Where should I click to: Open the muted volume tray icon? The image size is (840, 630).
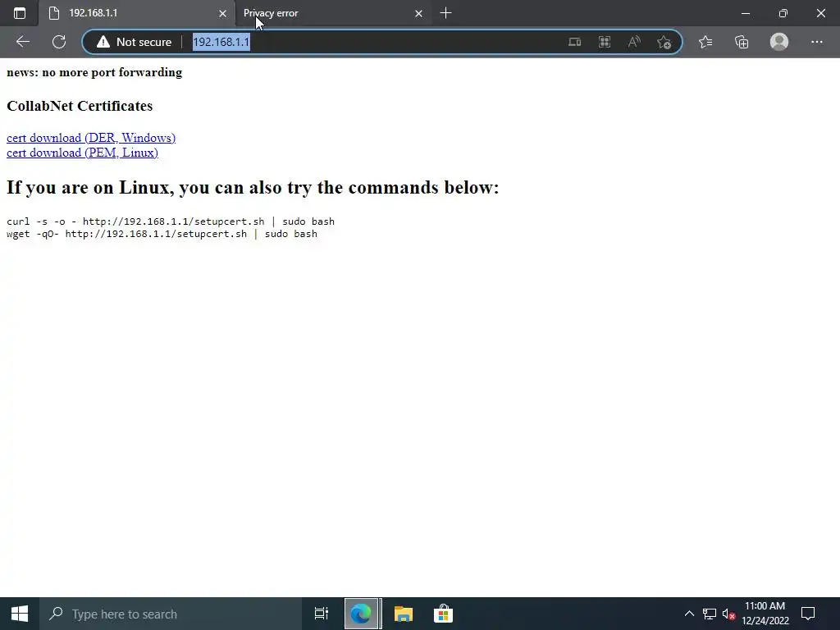tap(728, 614)
